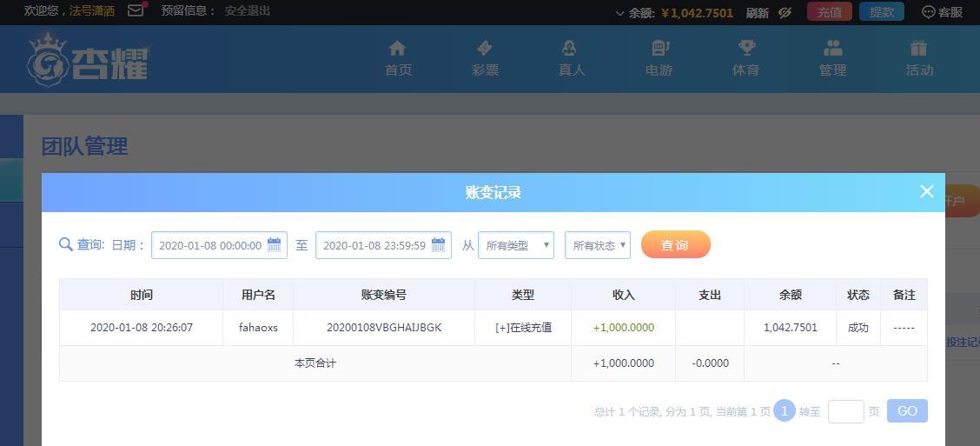Image resolution: width=980 pixels, height=446 pixels.
Task: Open calendar icon for end date
Action: [x=438, y=244]
